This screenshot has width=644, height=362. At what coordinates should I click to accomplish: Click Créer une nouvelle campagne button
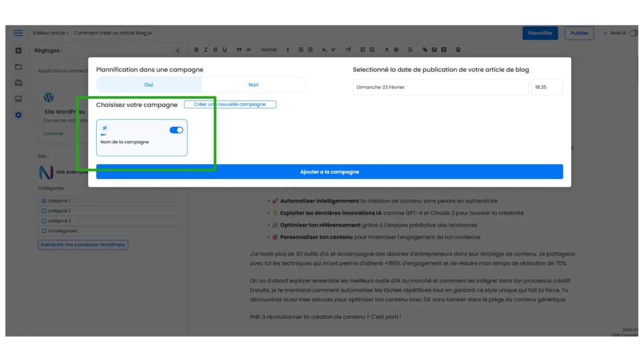pos(230,104)
